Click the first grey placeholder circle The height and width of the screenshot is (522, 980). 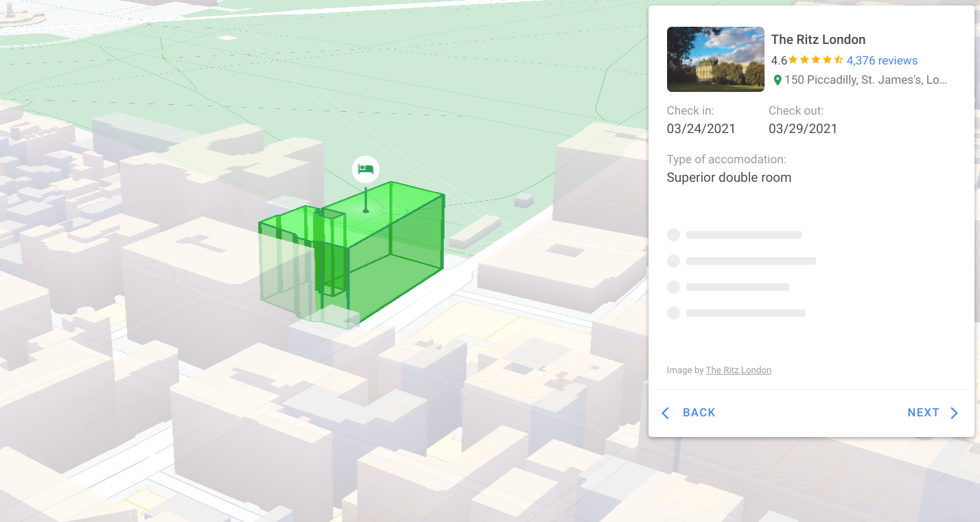(x=673, y=235)
